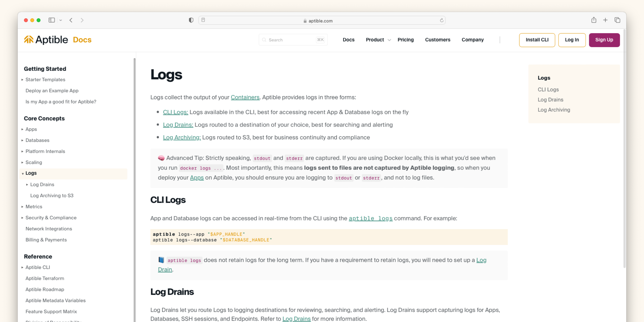Click the Aptible logo icon
This screenshot has width=644, height=322.
click(29, 39)
